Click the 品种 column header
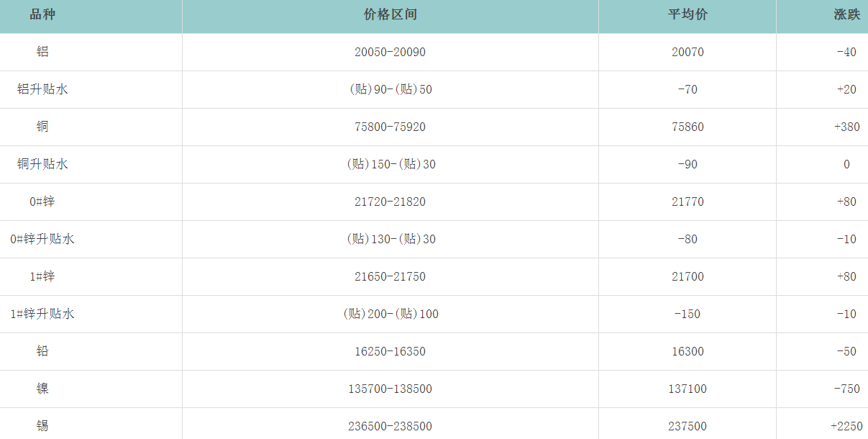This screenshot has height=439, width=868. (42, 15)
